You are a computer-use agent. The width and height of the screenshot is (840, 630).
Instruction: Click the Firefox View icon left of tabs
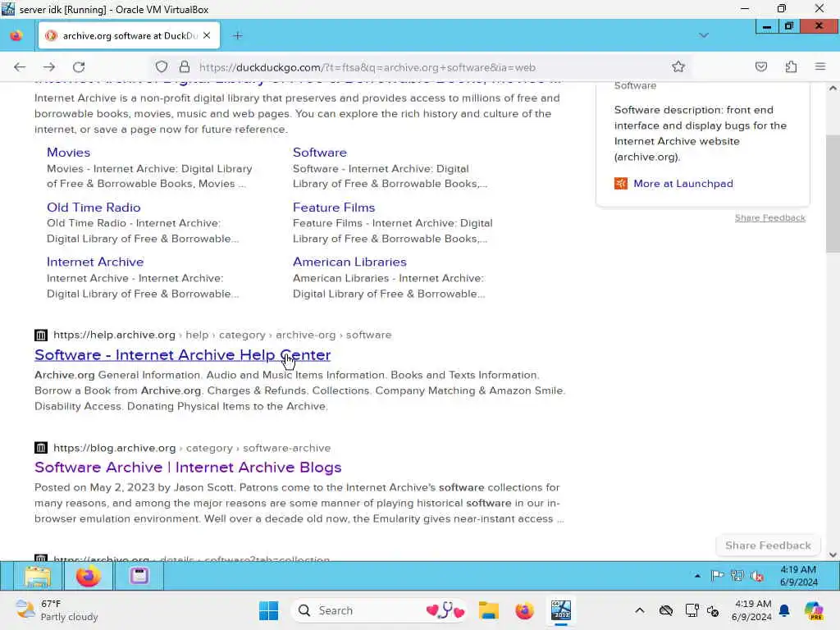point(16,35)
